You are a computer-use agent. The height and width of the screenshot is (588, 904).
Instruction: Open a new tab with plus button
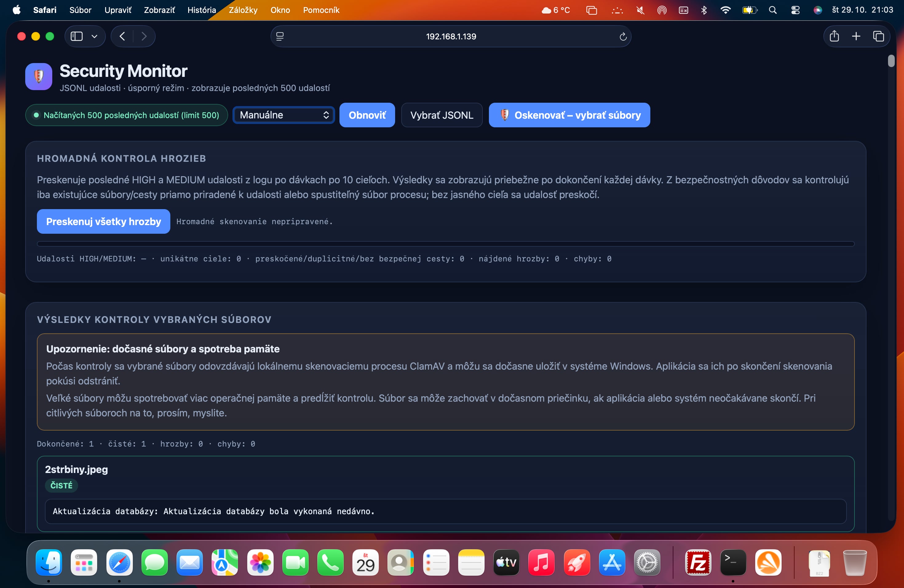856,36
